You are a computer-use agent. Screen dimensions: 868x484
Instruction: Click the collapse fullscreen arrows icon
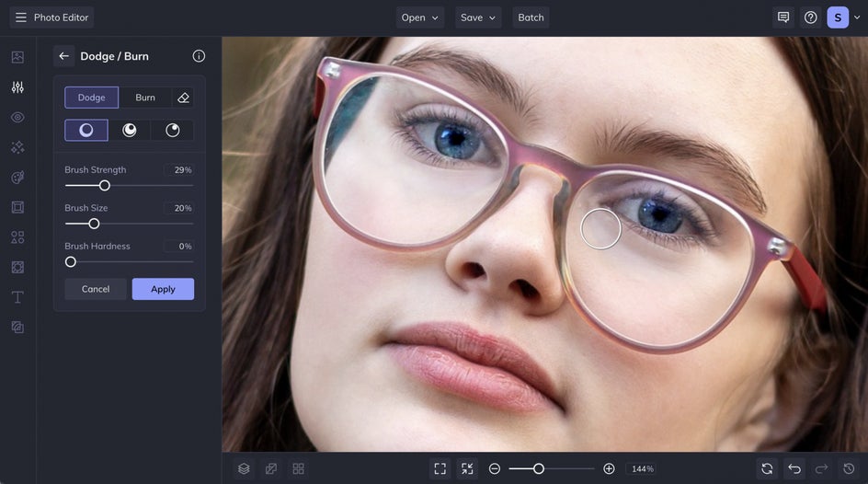pyautogui.click(x=467, y=469)
